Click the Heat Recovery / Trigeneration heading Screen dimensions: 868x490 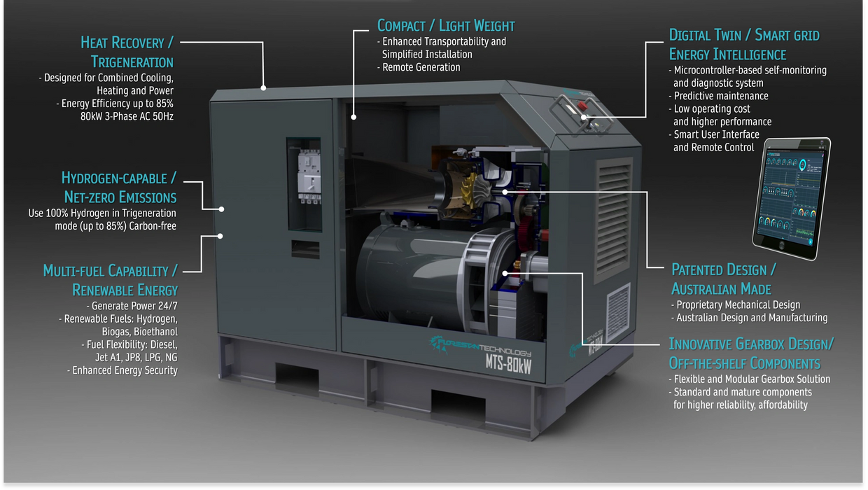127,52
